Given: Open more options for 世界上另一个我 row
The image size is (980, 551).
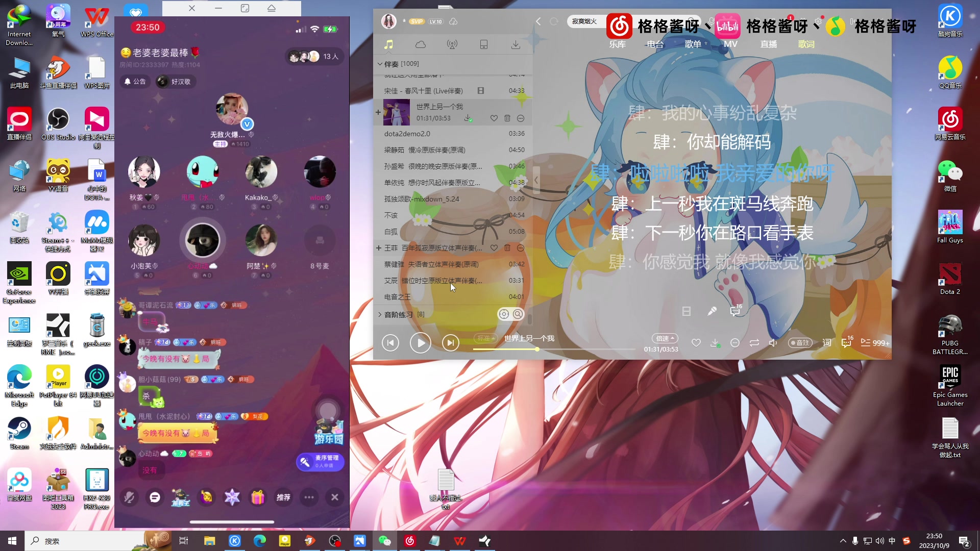Looking at the screenshot, I should [x=521, y=118].
